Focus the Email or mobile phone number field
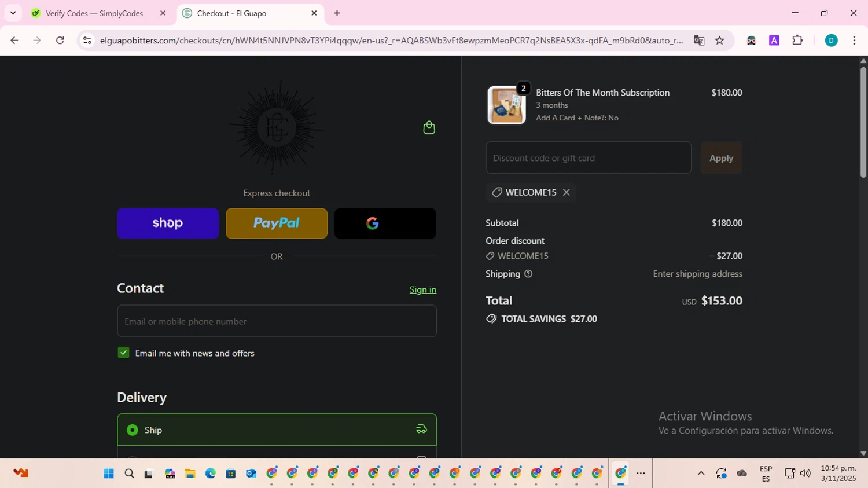The width and height of the screenshot is (868, 488). (277, 321)
